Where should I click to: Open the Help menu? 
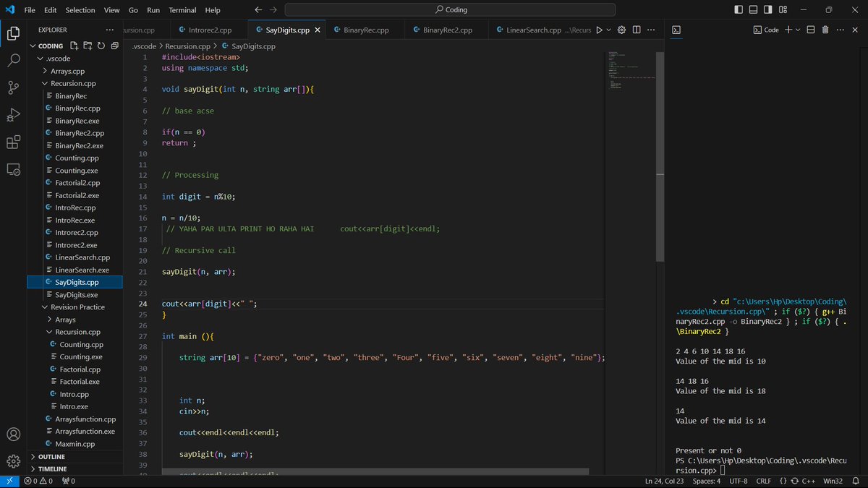pyautogui.click(x=213, y=10)
